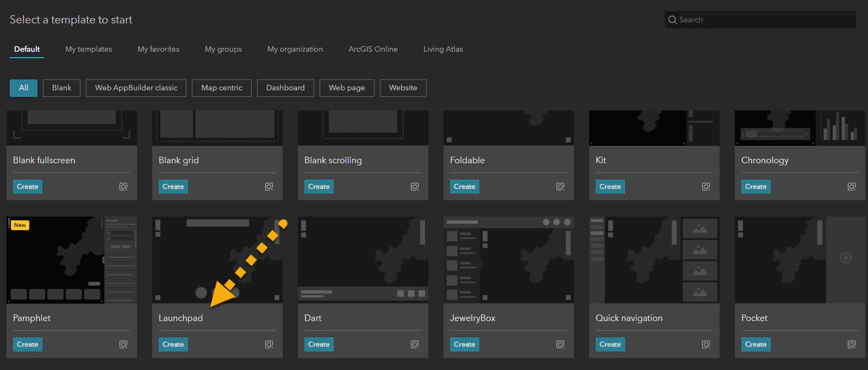Image resolution: width=868 pixels, height=370 pixels.
Task: Filter templates by Web page
Action: click(347, 88)
